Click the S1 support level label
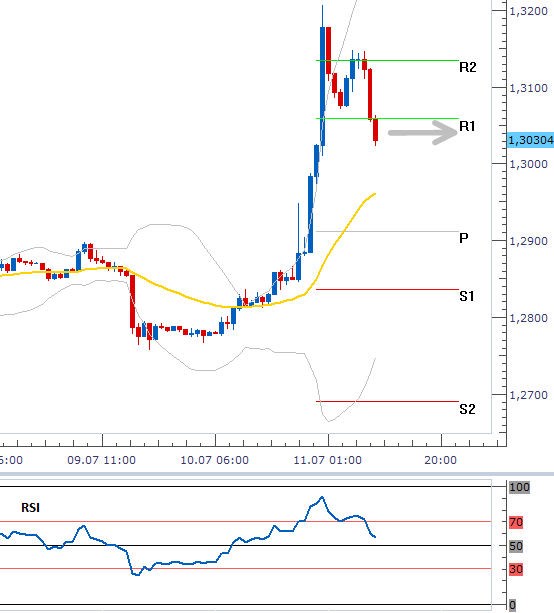The height and width of the screenshot is (613, 554). tap(467, 296)
